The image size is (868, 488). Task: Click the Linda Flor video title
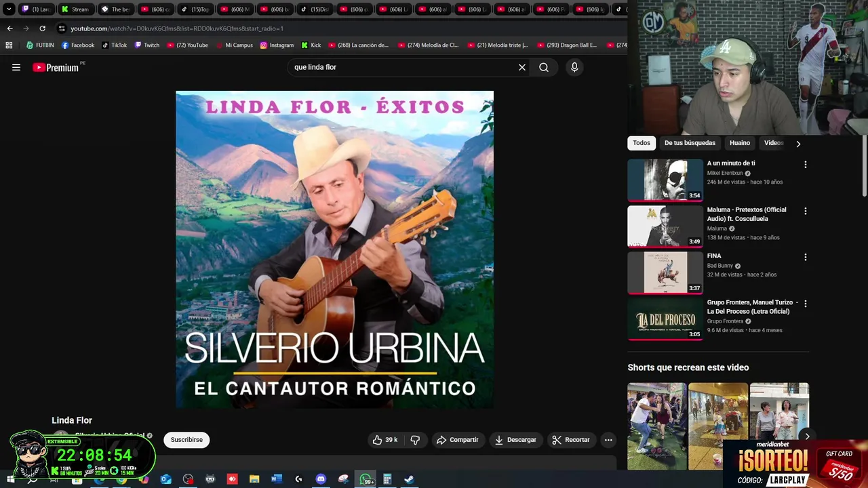pyautogui.click(x=72, y=420)
